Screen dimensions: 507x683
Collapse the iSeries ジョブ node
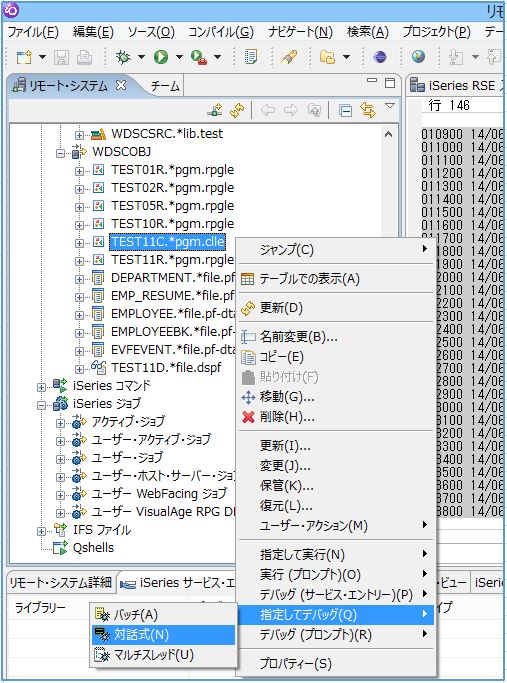41,406
